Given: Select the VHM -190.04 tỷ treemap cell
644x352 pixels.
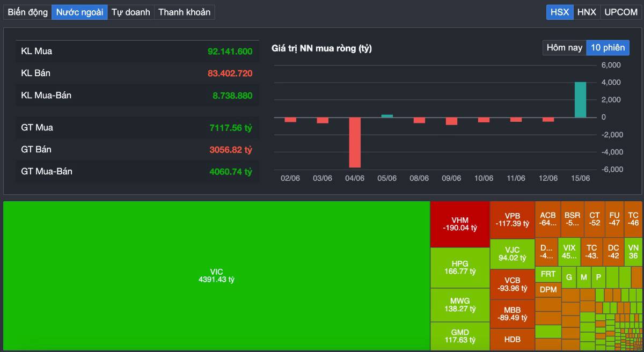Looking at the screenshot, I should coord(460,224).
